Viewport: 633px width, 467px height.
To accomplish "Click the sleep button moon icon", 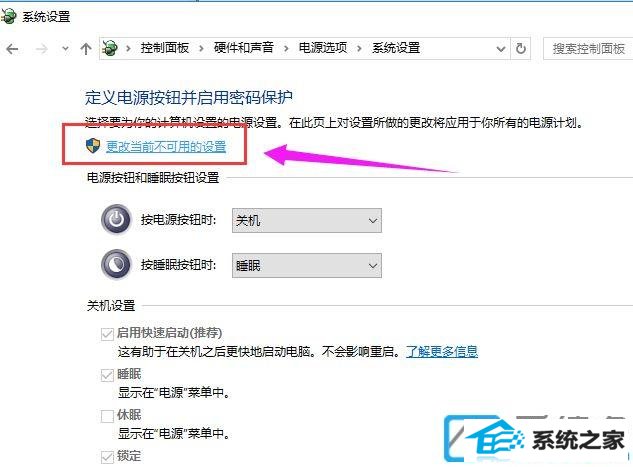I will click(116, 265).
